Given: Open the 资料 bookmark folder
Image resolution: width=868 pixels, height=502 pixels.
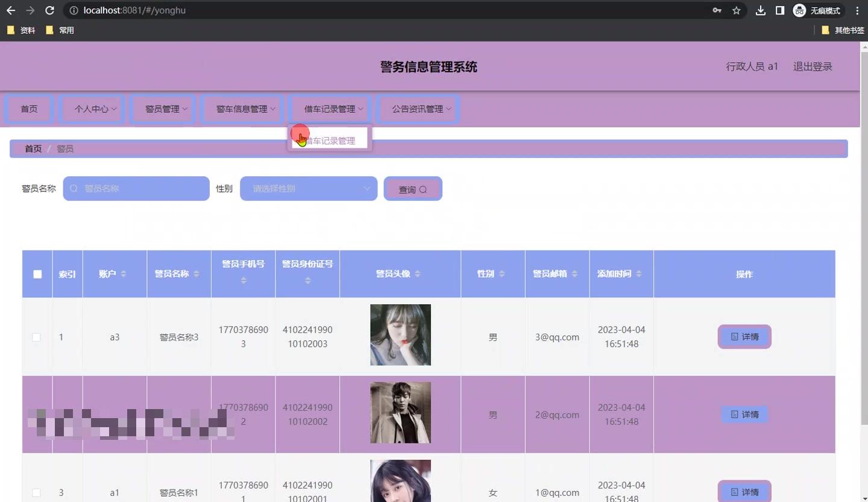Looking at the screenshot, I should (x=21, y=30).
